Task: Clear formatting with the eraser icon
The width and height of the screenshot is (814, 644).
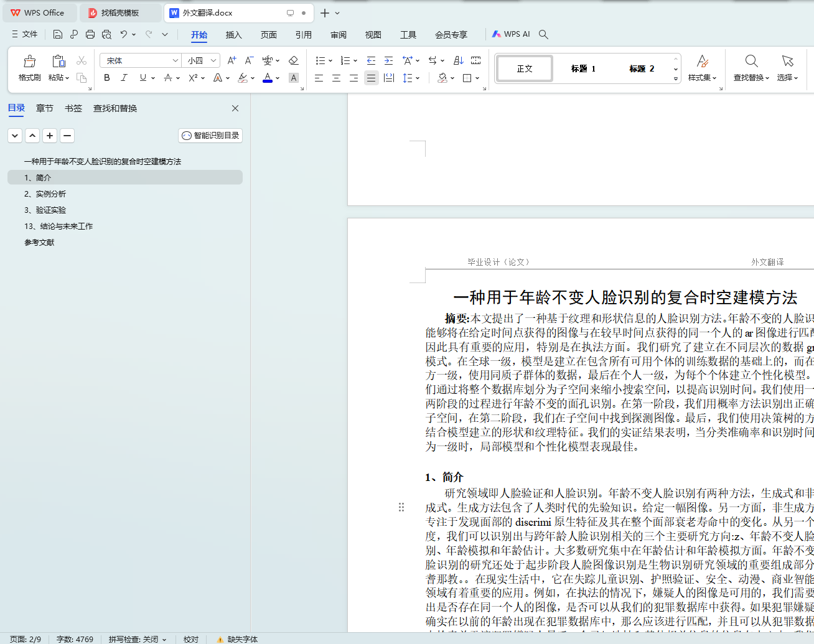Action: (x=294, y=60)
